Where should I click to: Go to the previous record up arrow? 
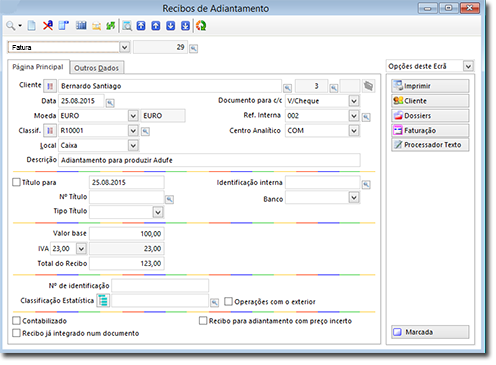coord(156,26)
